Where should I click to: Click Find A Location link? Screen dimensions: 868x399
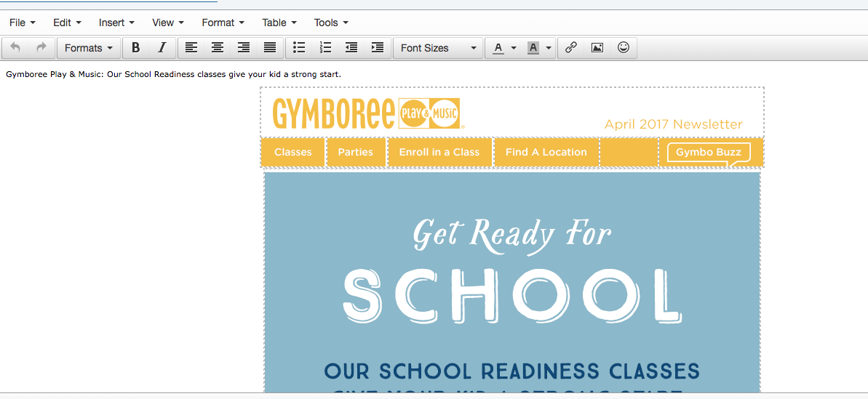pyautogui.click(x=546, y=152)
